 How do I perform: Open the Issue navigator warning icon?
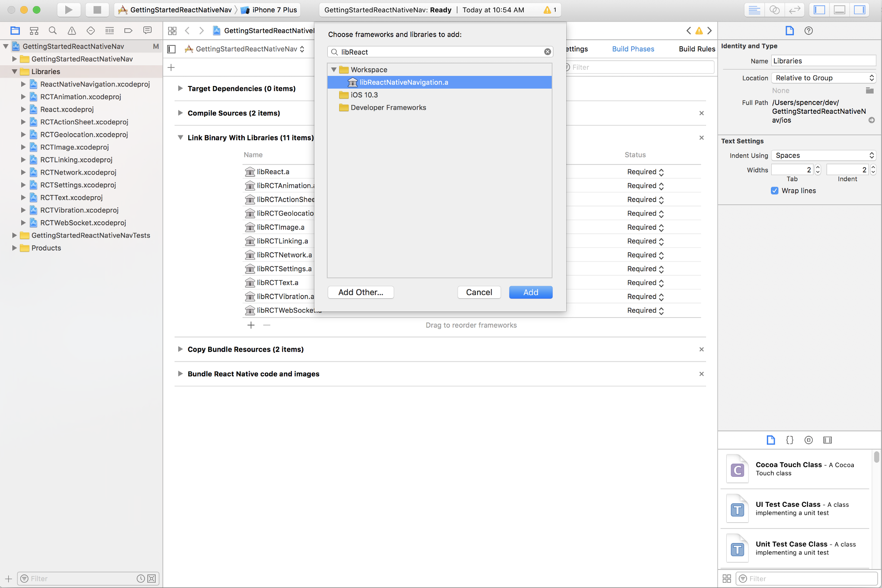pos(71,30)
